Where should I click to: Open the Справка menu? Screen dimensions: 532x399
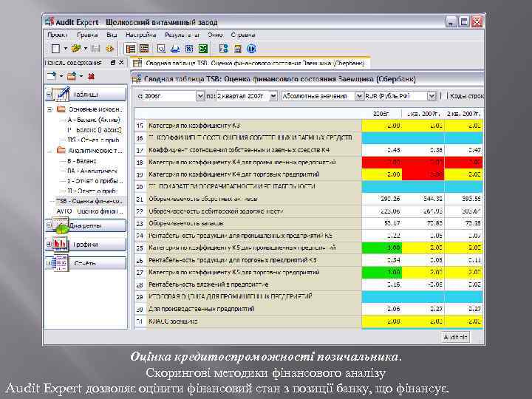[x=243, y=35]
